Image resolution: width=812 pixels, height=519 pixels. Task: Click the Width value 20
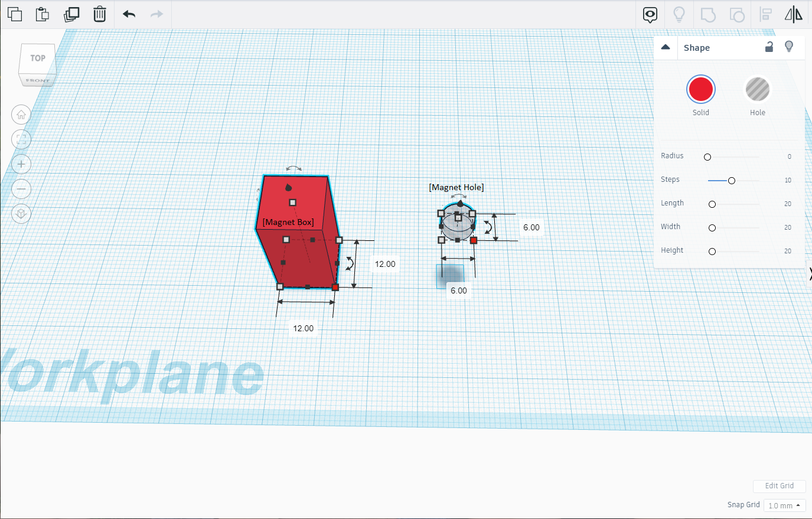pyautogui.click(x=788, y=227)
